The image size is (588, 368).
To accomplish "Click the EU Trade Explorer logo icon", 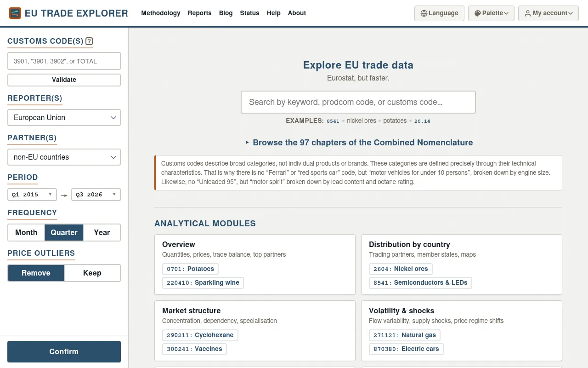I will 15,13.
